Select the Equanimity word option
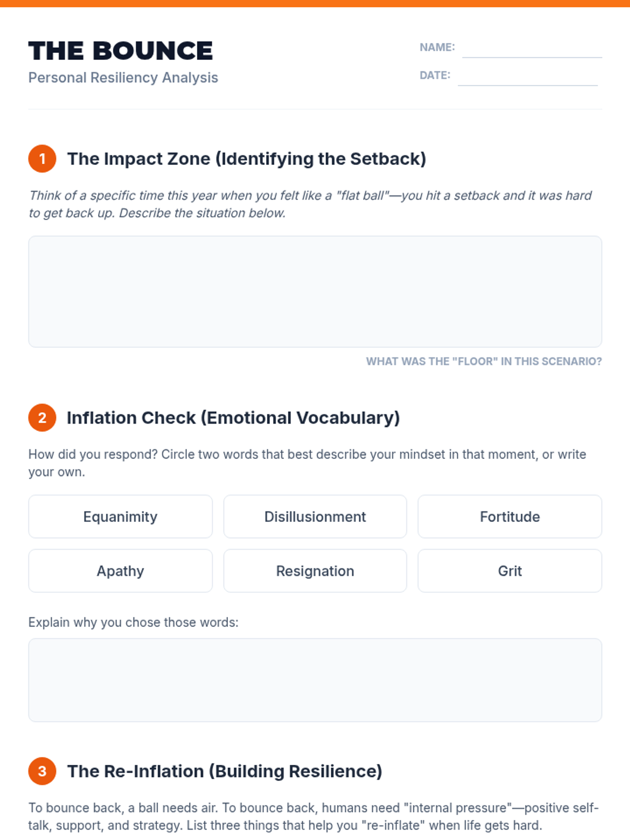 (120, 517)
